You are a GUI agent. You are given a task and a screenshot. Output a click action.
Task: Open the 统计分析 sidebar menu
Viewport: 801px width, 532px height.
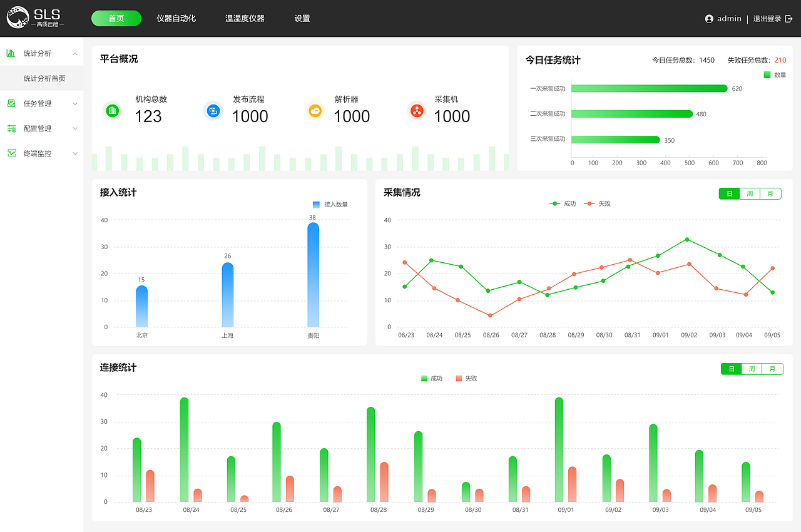coord(41,53)
